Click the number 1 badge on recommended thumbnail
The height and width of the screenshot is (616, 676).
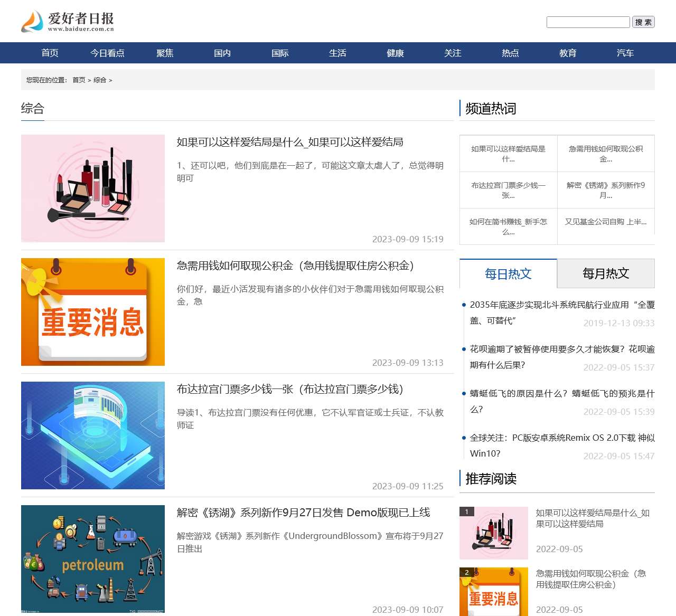tap(467, 511)
